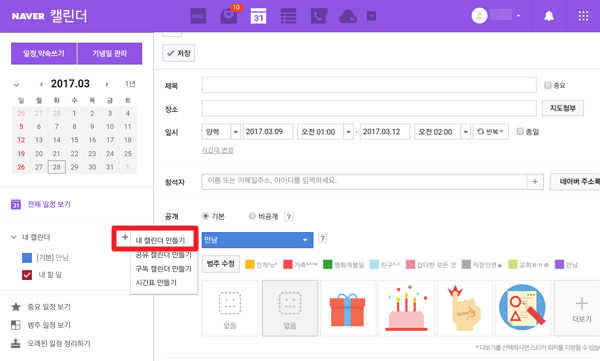Click 시간대 변경 link
Screen dimensions: 600x361
[x=217, y=150]
